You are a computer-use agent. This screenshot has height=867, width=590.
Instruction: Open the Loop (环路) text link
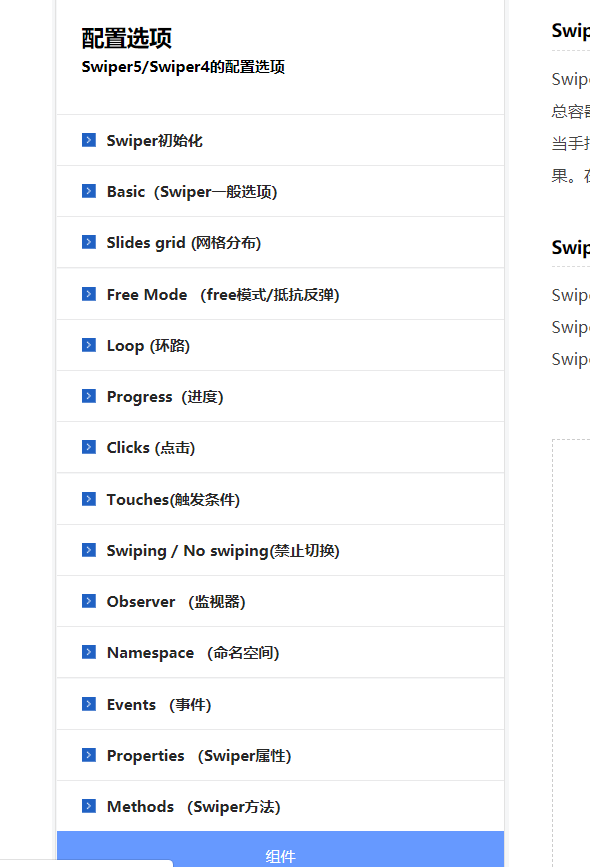[148, 346]
